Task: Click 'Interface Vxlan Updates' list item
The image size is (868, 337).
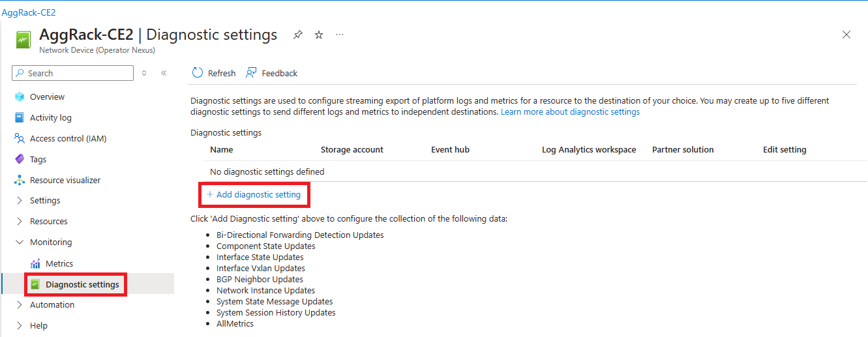Action: pyautogui.click(x=261, y=268)
